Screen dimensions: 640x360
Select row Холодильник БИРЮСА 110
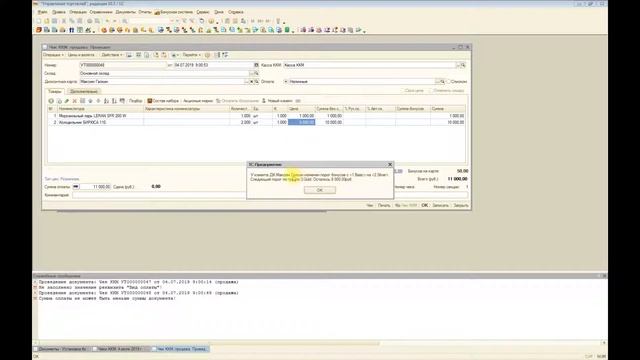click(256, 122)
